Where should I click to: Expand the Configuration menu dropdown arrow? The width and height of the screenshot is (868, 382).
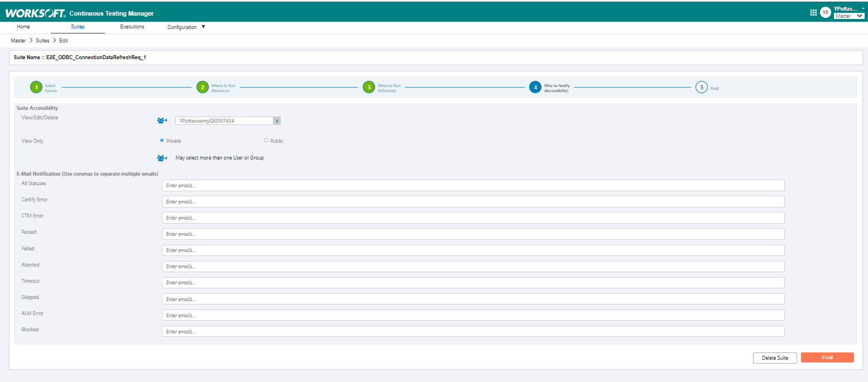203,27
